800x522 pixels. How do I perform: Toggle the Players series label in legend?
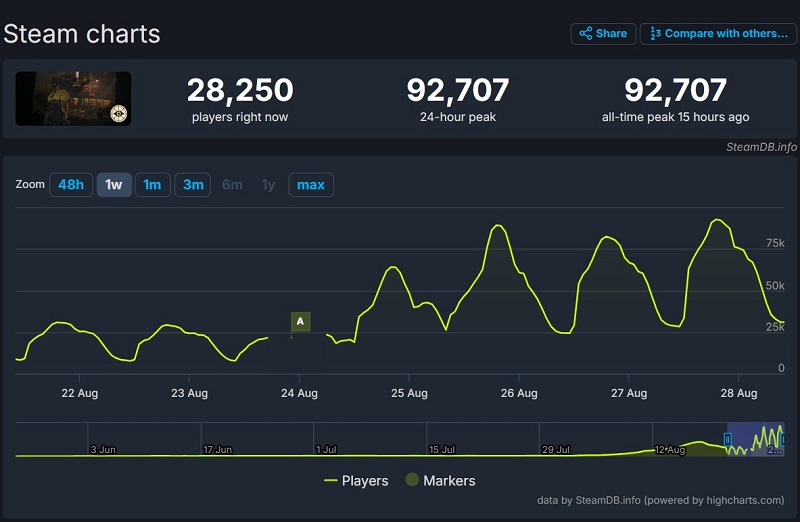point(364,481)
